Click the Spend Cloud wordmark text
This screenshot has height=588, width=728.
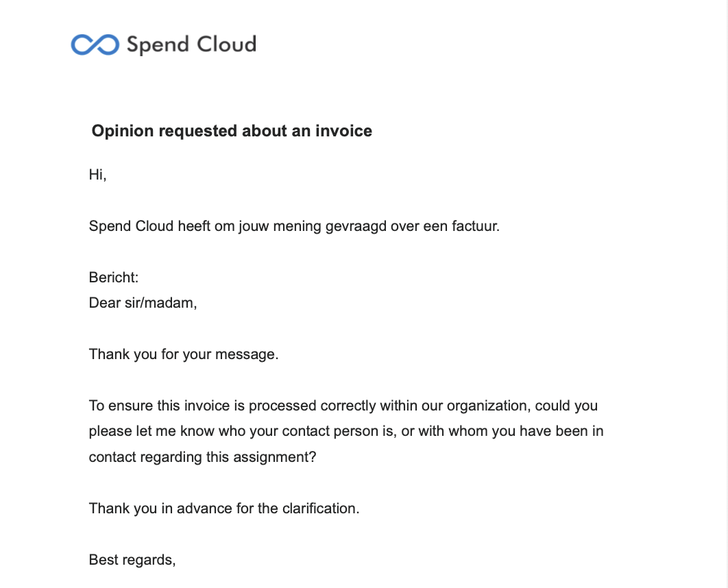click(x=191, y=45)
